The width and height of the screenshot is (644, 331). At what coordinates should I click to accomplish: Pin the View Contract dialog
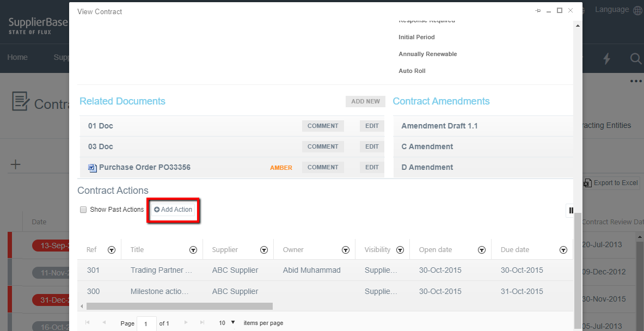[537, 10]
